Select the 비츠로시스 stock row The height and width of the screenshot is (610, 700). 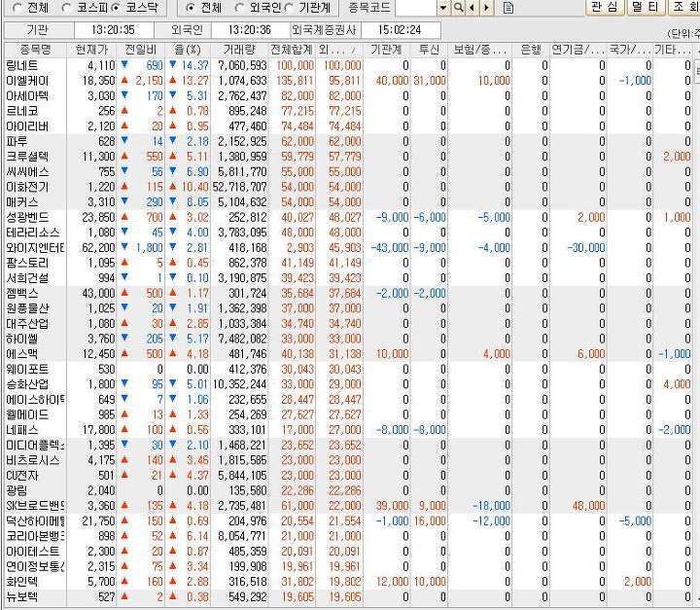pyautogui.click(x=350, y=460)
